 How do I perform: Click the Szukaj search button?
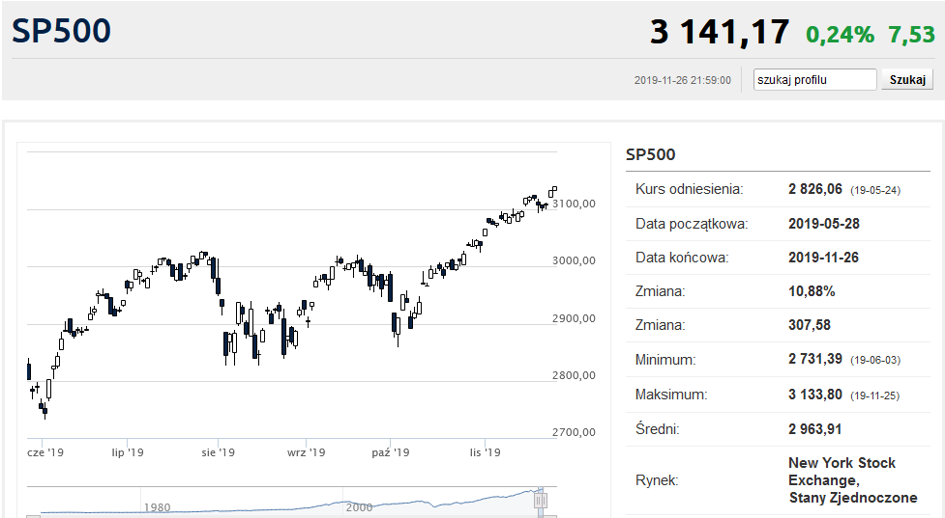[x=907, y=80]
